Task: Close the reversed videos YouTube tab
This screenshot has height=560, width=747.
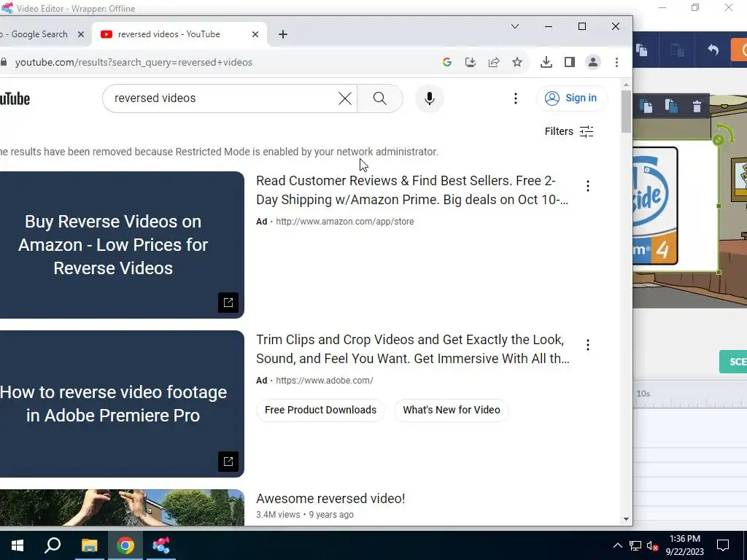Action: (255, 34)
